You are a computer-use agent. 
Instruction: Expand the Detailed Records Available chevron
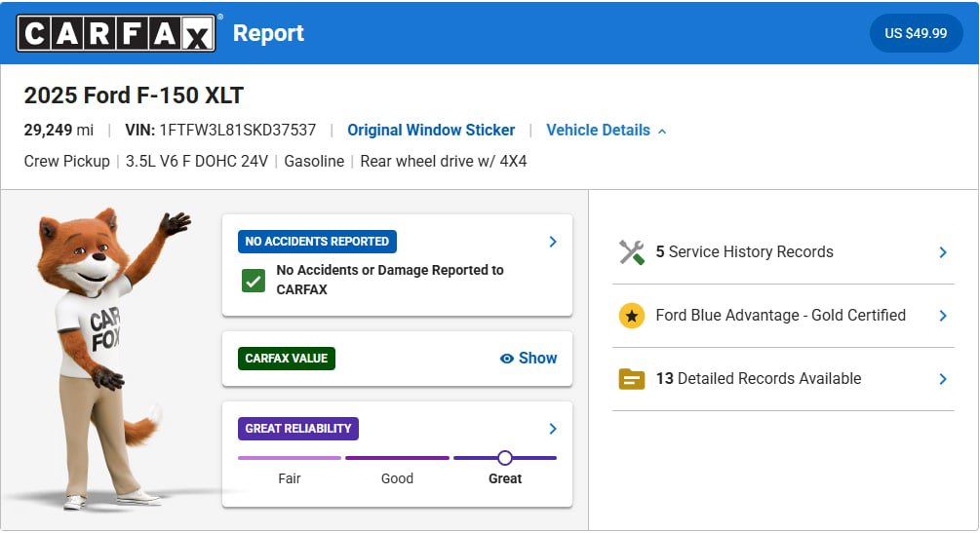(x=943, y=379)
